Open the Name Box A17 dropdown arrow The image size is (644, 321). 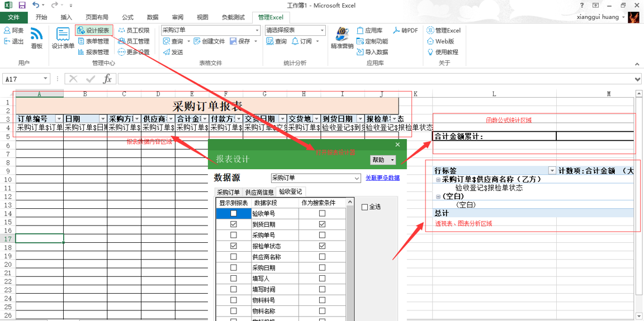[x=45, y=79]
